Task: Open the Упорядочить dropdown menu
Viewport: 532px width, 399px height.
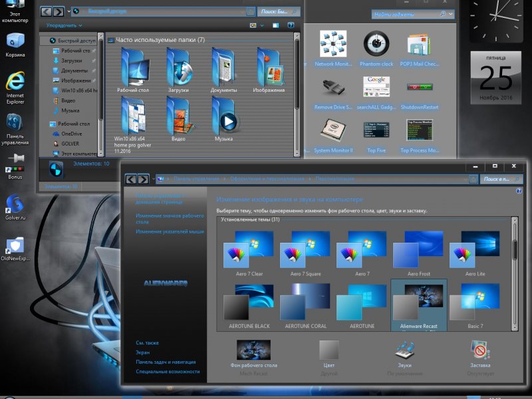Action: point(64,25)
